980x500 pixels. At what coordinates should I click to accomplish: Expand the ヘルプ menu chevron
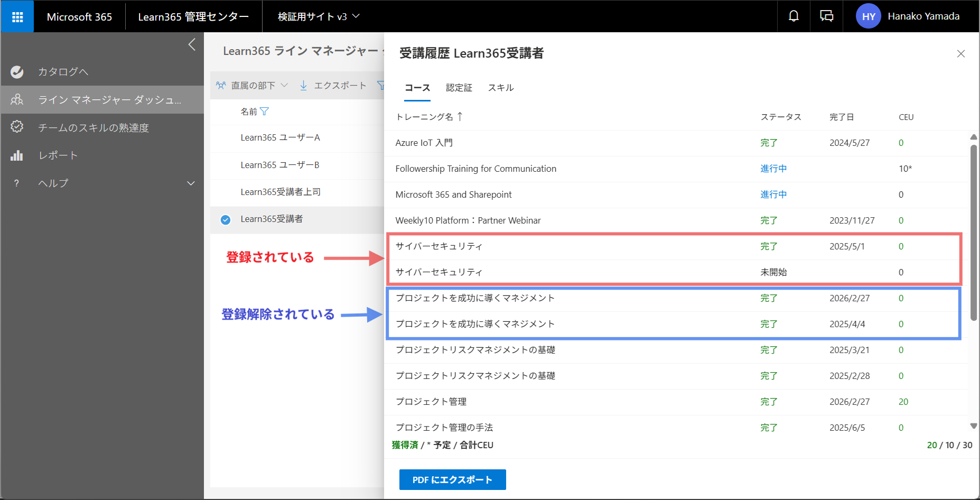pyautogui.click(x=191, y=183)
